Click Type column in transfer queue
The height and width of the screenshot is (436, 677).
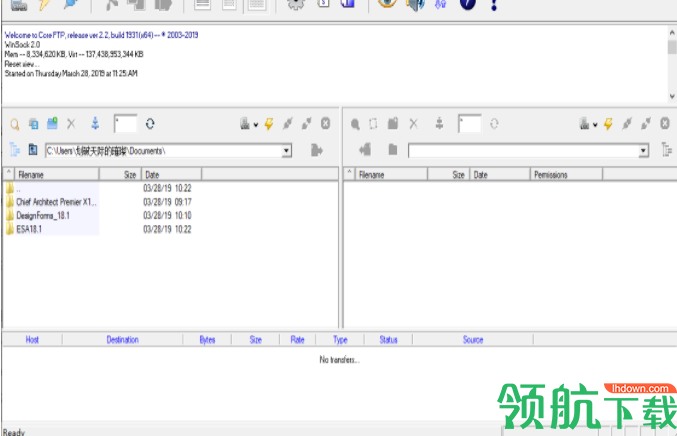coord(340,340)
